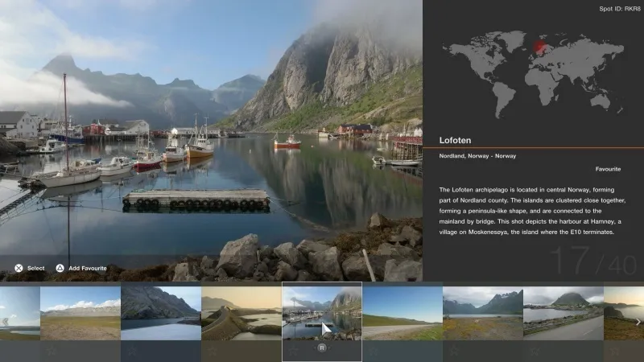Click the cross icon beside Select
The image size is (644, 362).
tap(18, 268)
